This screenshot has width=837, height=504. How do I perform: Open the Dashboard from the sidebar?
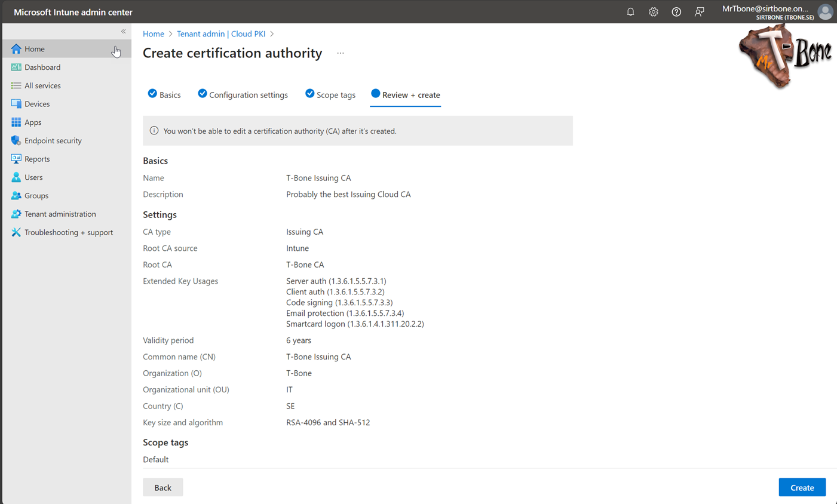pyautogui.click(x=42, y=67)
